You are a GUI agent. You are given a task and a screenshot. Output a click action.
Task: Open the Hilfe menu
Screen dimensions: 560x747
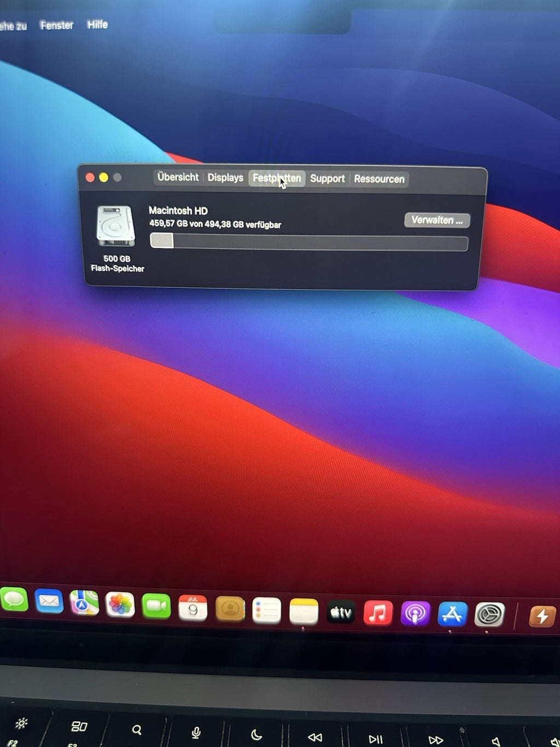click(97, 25)
